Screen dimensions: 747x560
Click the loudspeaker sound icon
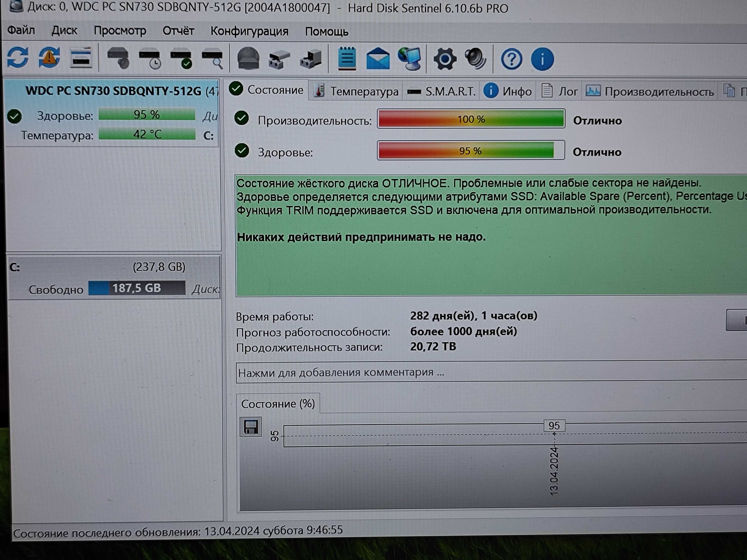[475, 59]
